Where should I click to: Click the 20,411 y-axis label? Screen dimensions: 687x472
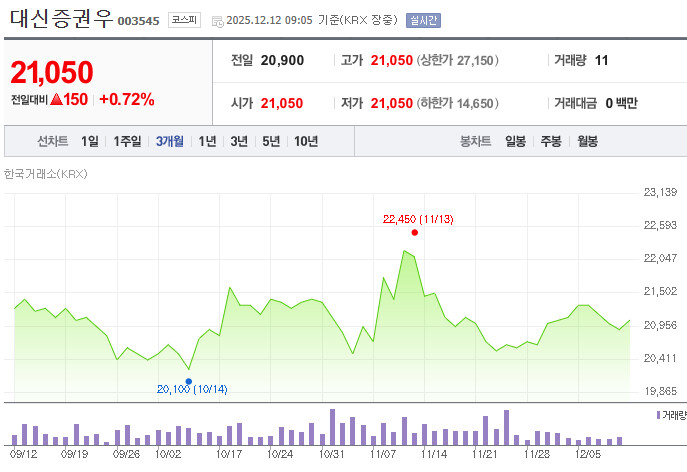660,358
